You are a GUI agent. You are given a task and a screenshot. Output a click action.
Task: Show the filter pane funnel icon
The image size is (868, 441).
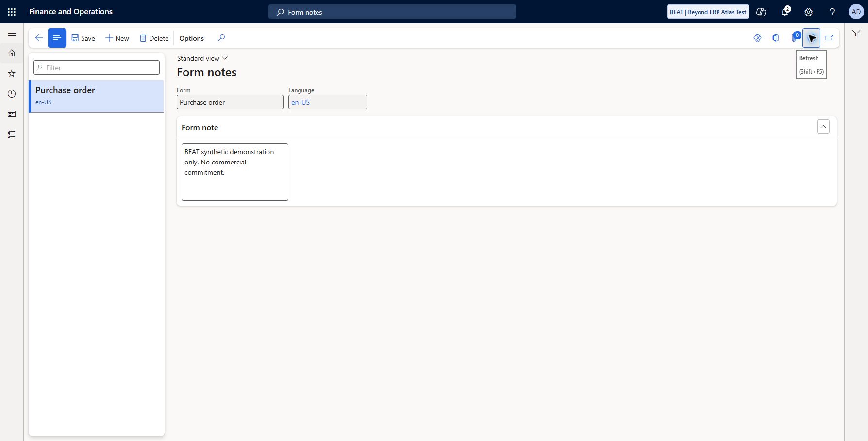tap(856, 33)
